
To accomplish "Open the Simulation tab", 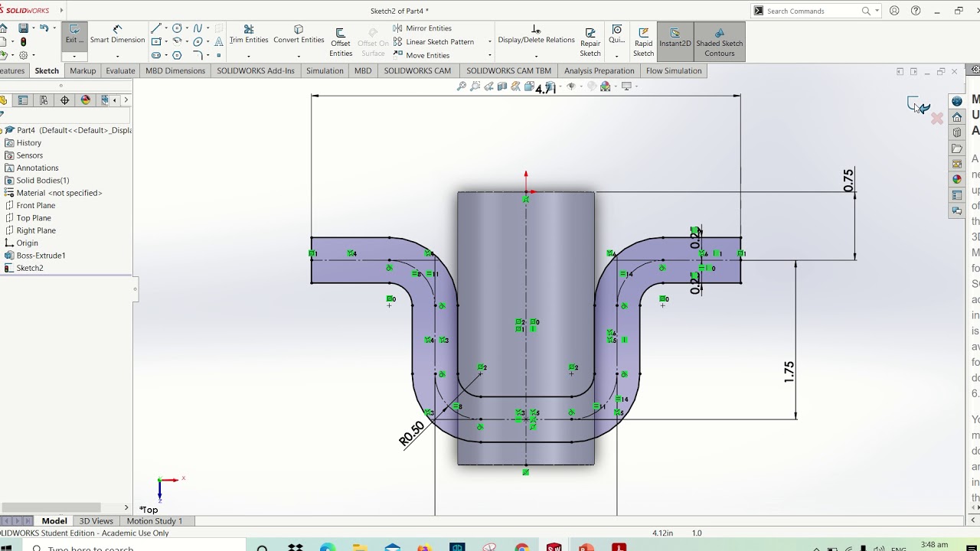I will (325, 70).
